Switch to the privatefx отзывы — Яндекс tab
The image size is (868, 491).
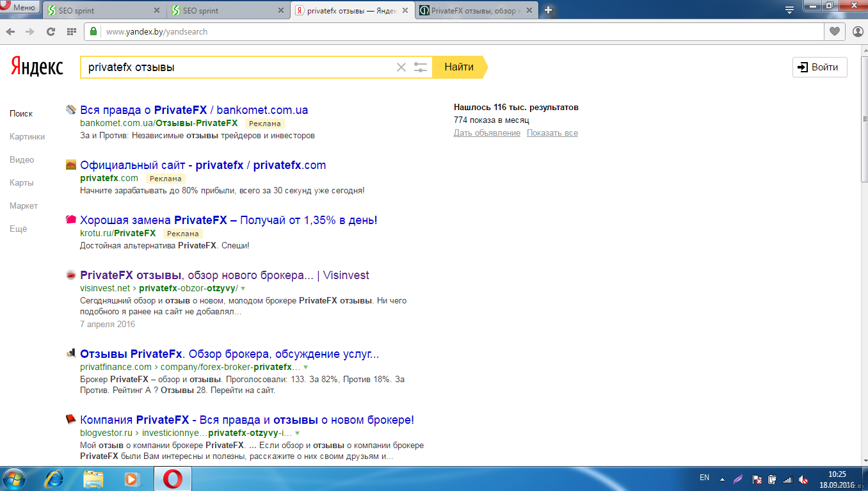[x=352, y=11]
